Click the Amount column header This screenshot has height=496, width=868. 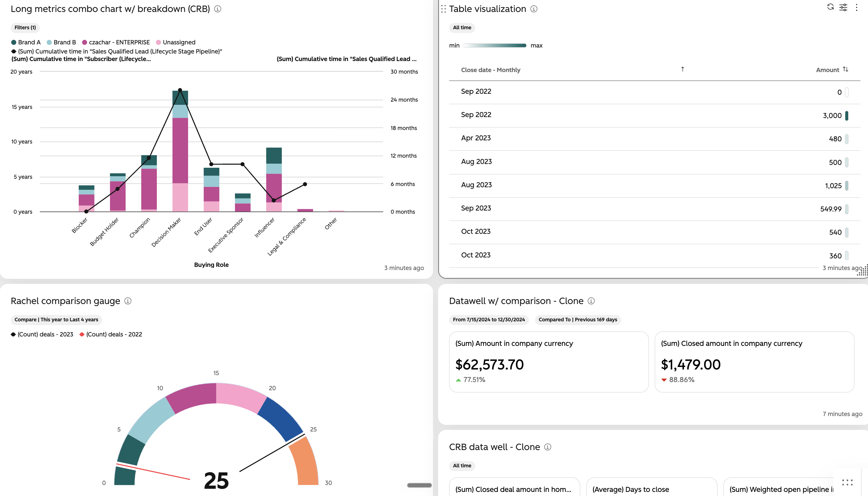tap(827, 70)
